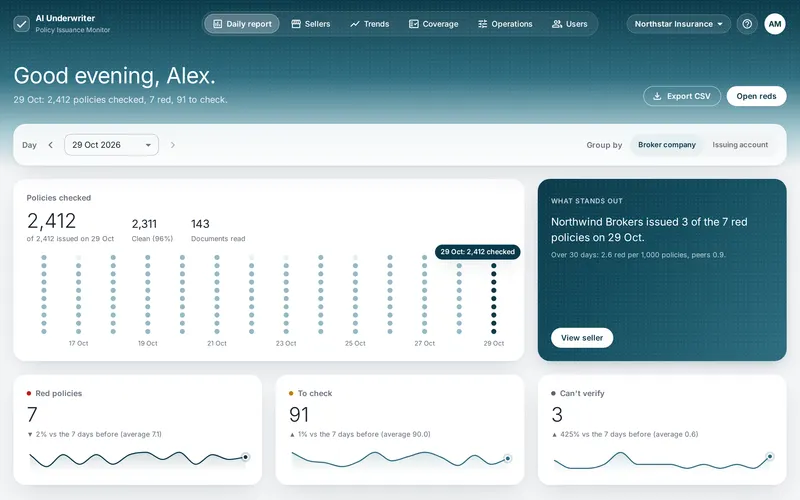Switch to the Coverage tab
800x500 pixels.
click(434, 24)
